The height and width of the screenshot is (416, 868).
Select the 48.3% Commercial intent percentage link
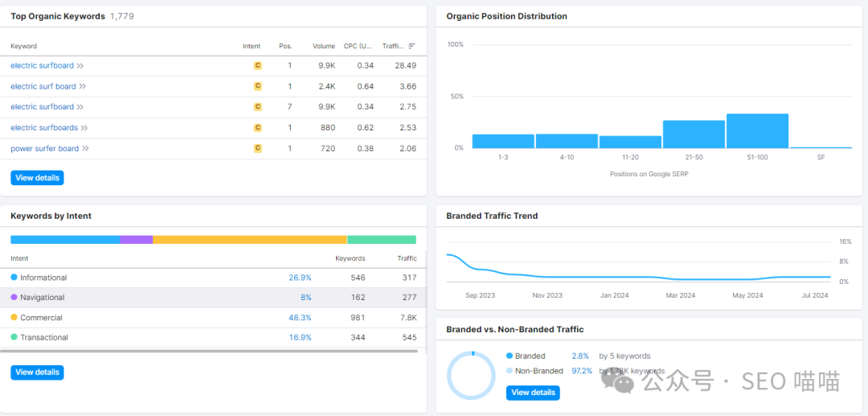pos(300,318)
